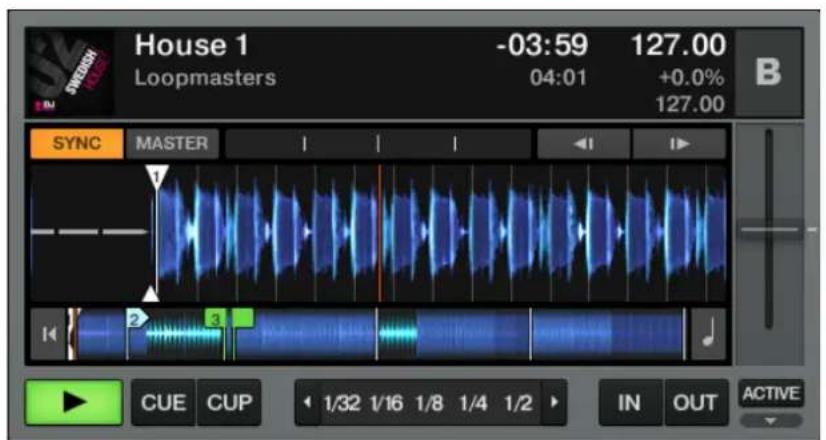Show larger loop sizes with right arrow
Viewport: 826px width, 440px height.
tap(554, 403)
